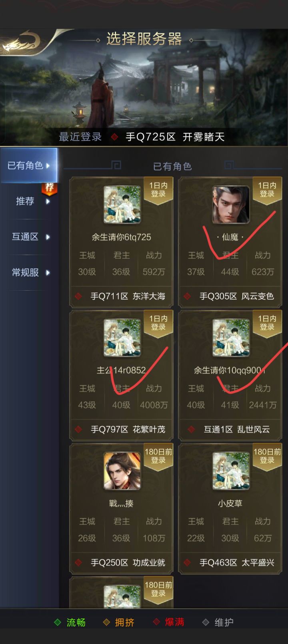The image size is (288, 644).
Task: Expand arrow beside 常规服
Action: [x=48, y=273]
